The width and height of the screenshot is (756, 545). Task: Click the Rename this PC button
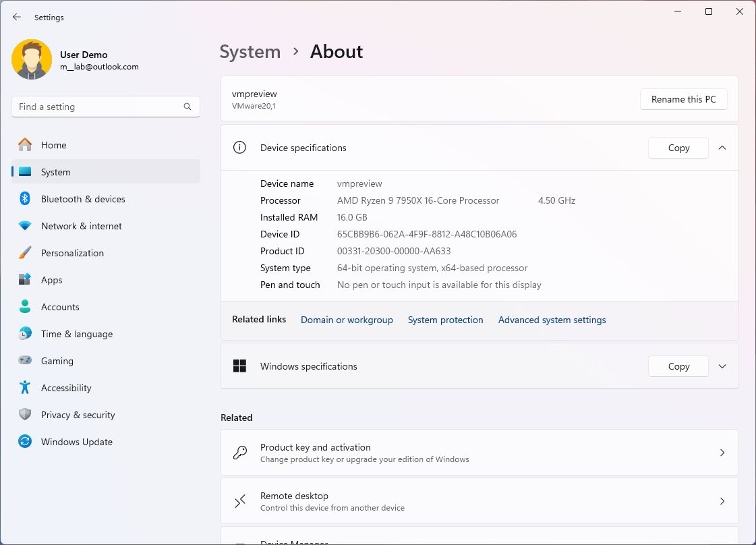point(683,99)
